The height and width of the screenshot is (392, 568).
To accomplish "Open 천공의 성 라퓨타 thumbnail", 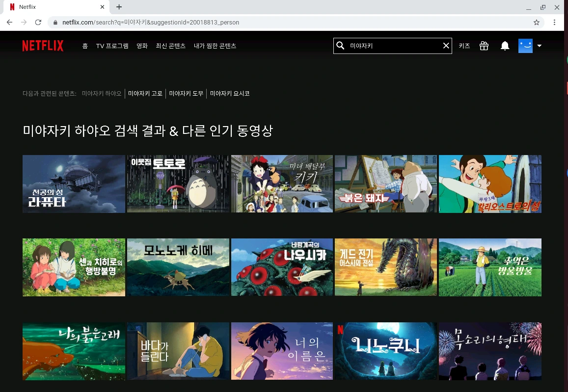I will point(74,184).
